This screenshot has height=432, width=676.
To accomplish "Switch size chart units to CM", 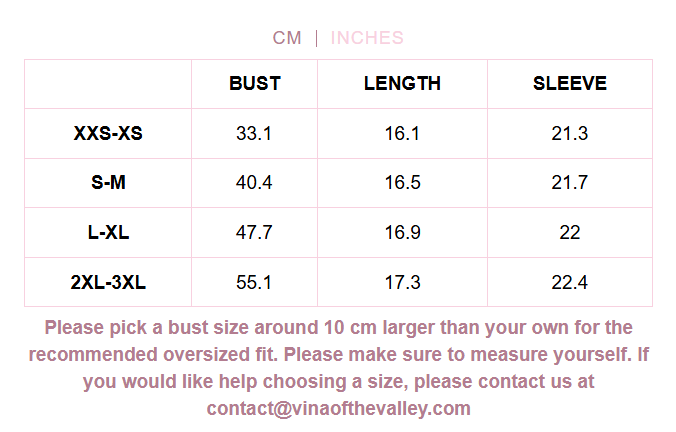I will [286, 38].
